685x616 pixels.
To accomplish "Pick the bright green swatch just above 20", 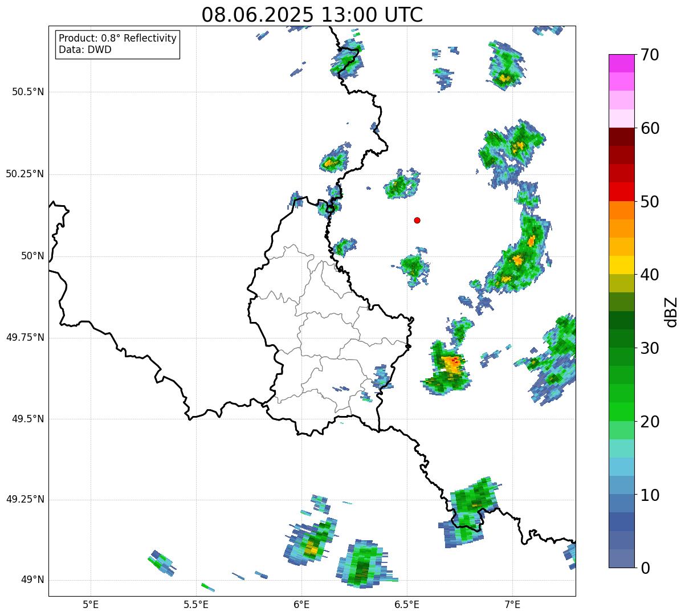I will 621,411.
